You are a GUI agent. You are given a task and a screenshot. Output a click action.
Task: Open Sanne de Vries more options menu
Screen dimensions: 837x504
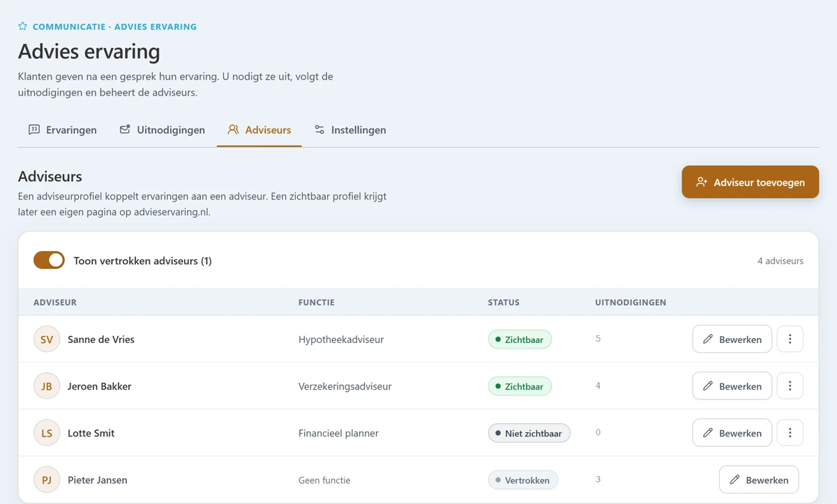(790, 339)
